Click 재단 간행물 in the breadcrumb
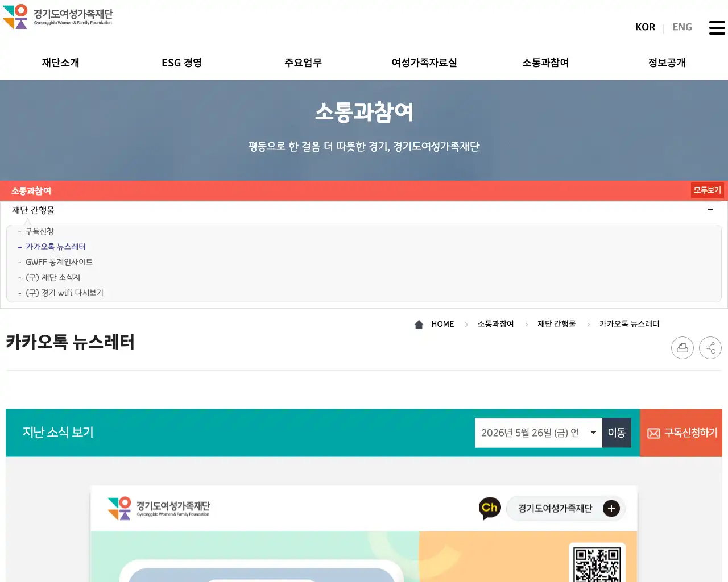The width and height of the screenshot is (728, 582). point(556,324)
